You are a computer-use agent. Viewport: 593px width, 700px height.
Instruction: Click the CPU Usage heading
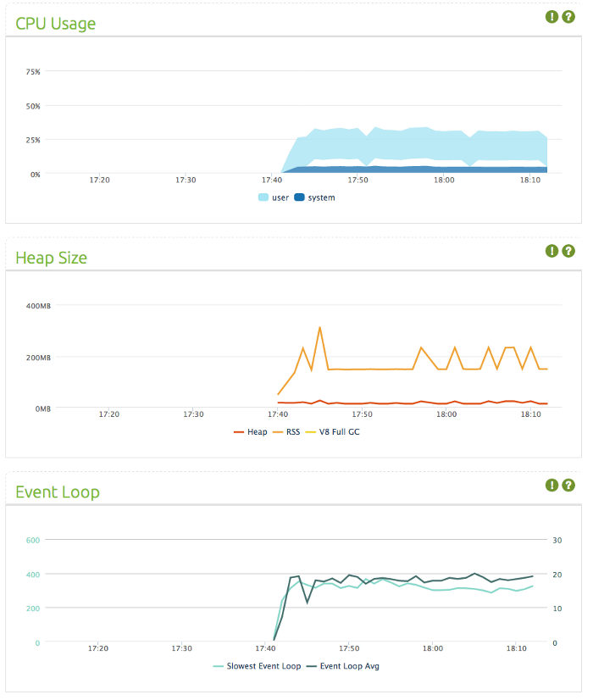(x=56, y=24)
